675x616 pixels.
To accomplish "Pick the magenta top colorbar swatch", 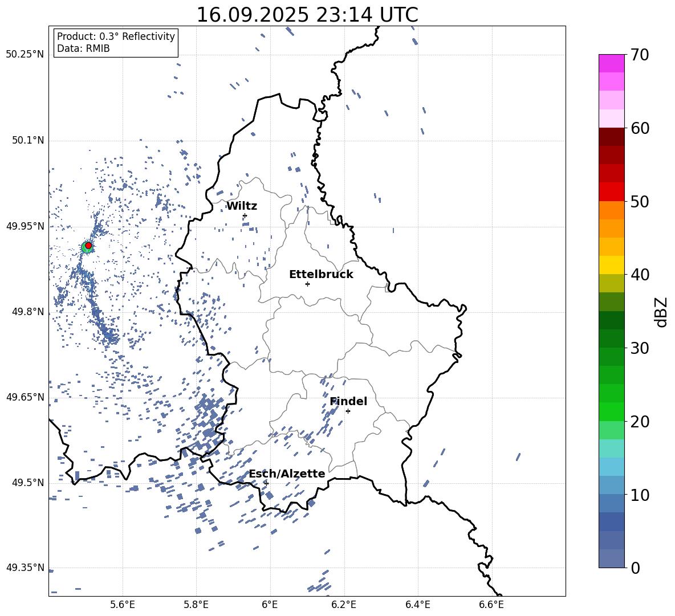I will 612,64.
